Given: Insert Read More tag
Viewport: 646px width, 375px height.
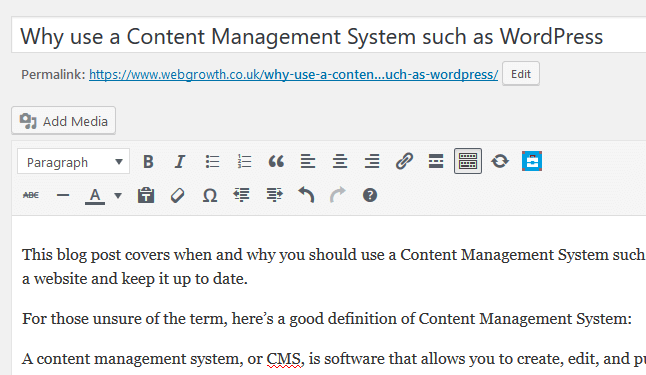Looking at the screenshot, I should click(436, 162).
